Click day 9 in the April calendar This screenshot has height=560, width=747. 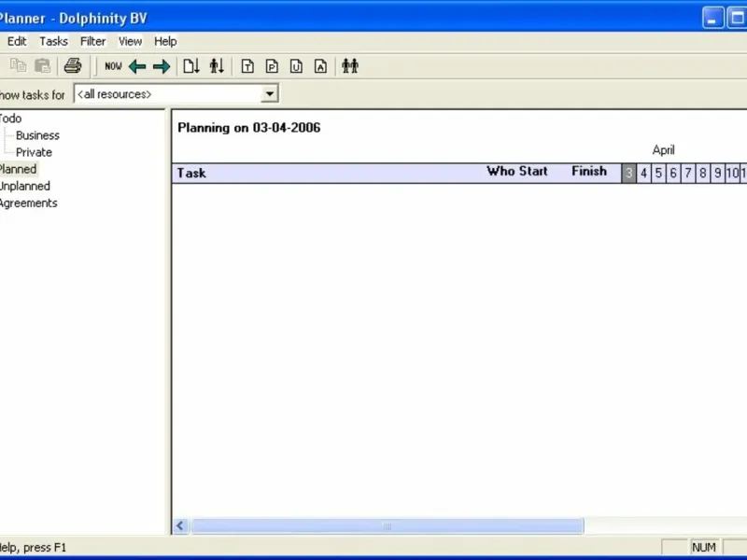717,174
